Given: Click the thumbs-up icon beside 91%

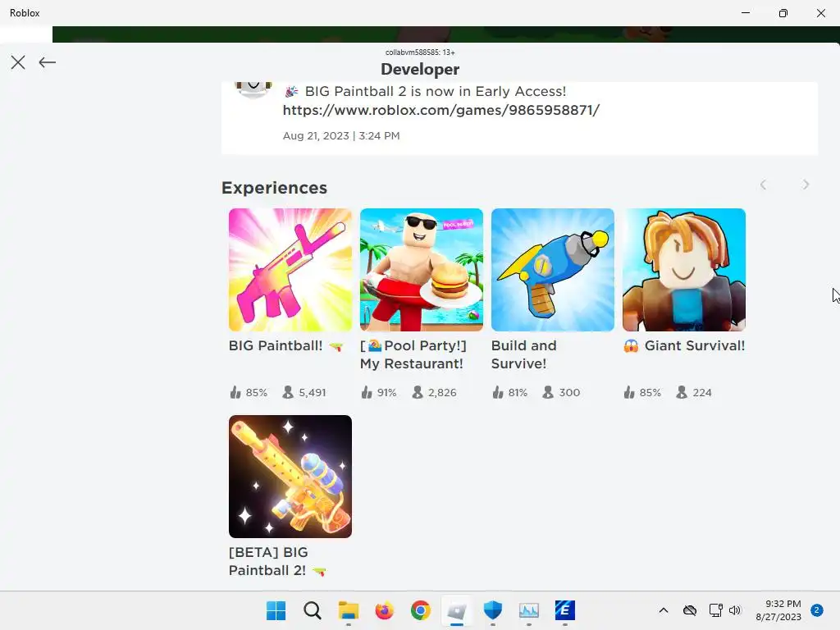Looking at the screenshot, I should [x=367, y=392].
